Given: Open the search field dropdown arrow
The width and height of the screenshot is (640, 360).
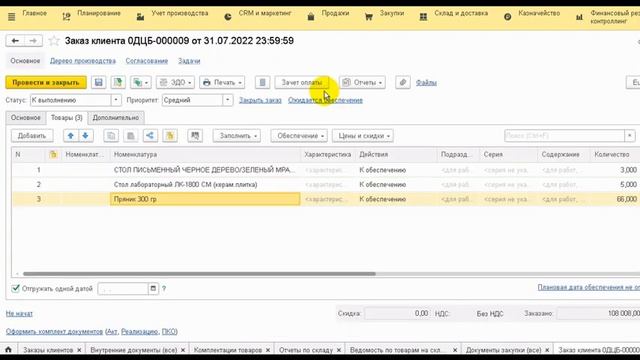Looking at the screenshot, I should click(630, 136).
